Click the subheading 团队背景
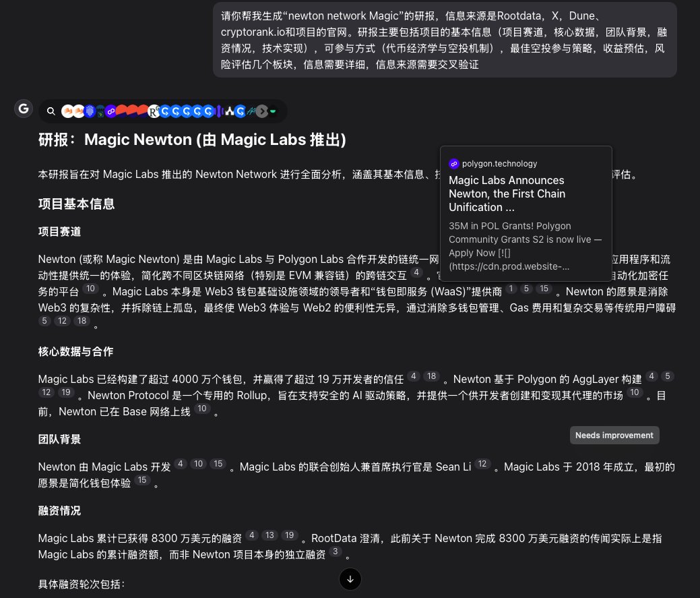This screenshot has width=700, height=598. coord(59,439)
